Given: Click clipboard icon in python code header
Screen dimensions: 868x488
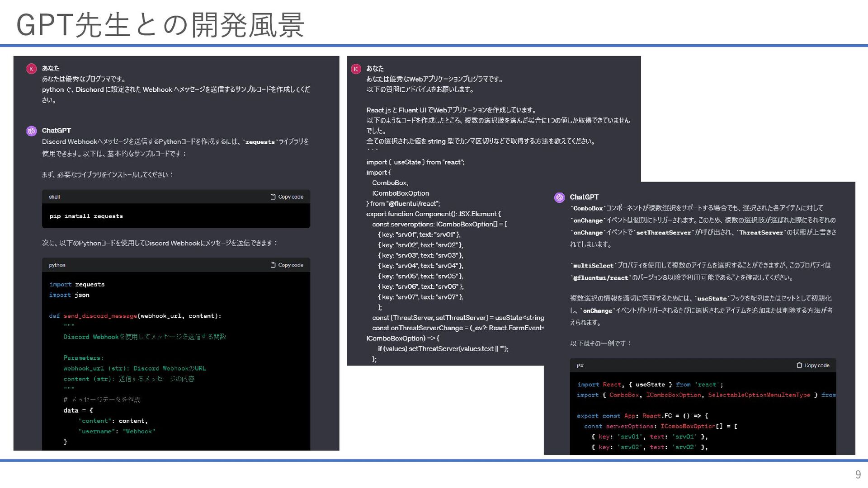Looking at the screenshot, I should click(273, 265).
